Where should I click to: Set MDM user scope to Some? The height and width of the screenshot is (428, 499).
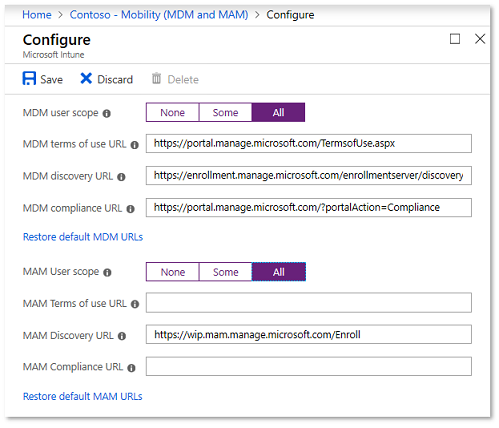(225, 112)
